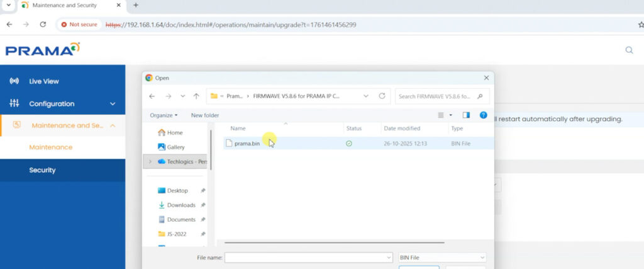Select the Maintenance submenu item

pyautogui.click(x=51, y=147)
